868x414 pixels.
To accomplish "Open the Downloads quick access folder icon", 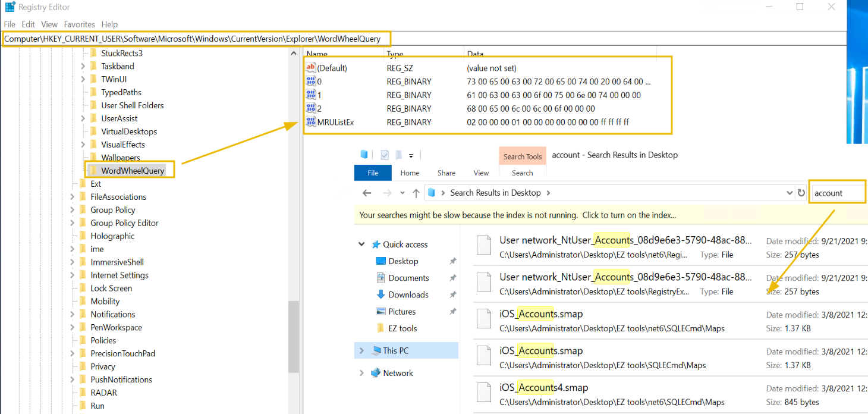I will click(x=381, y=294).
